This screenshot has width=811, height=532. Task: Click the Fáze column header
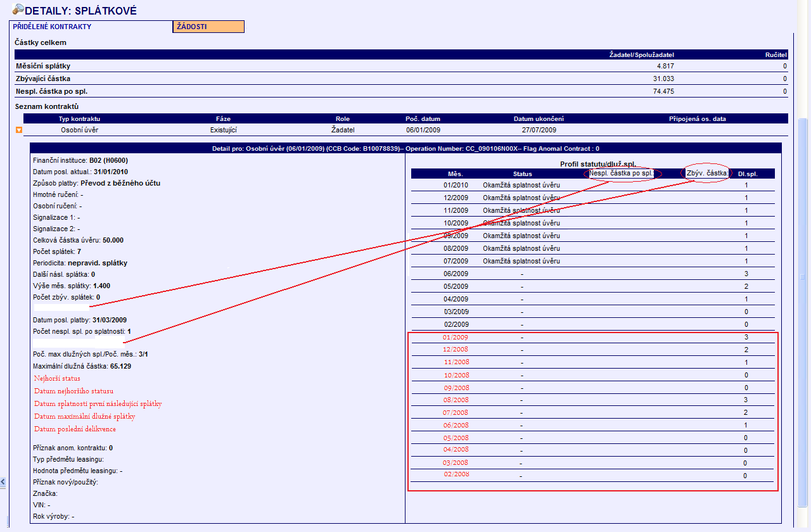click(223, 118)
